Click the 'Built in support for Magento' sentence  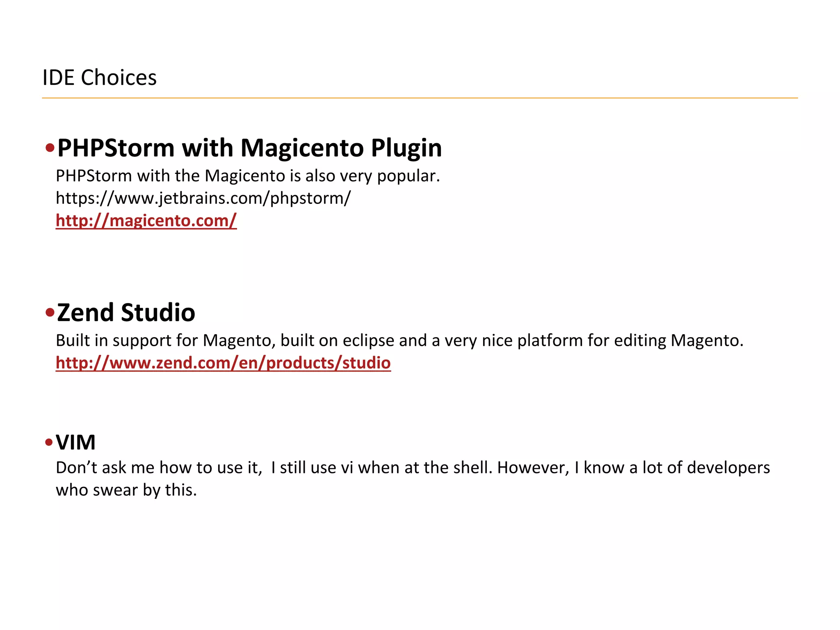(x=399, y=340)
